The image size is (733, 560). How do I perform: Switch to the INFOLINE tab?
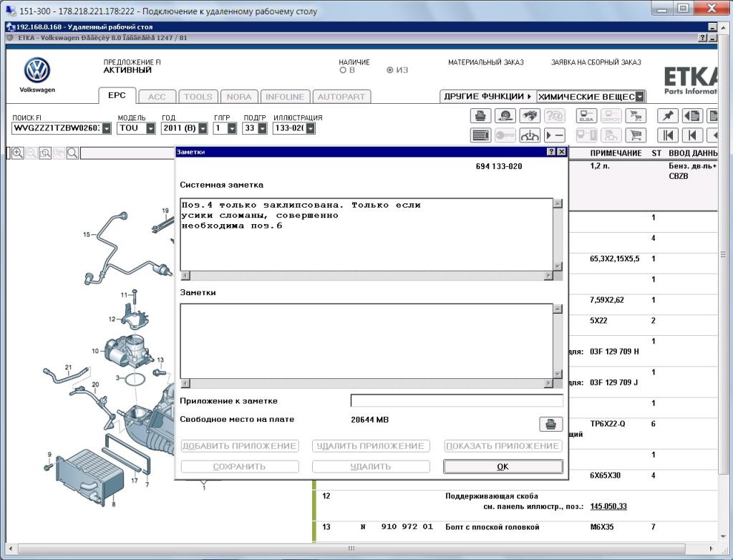click(285, 97)
